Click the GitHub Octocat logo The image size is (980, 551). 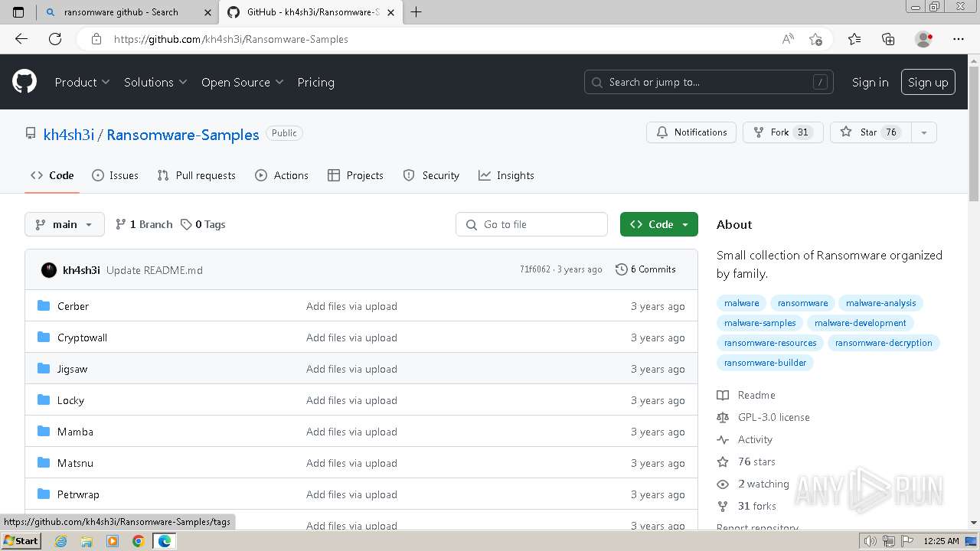click(24, 82)
